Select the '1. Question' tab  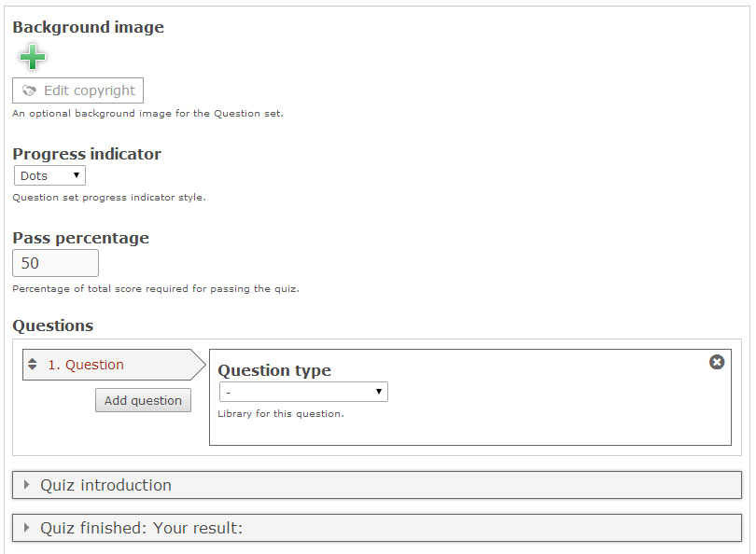[x=94, y=365]
